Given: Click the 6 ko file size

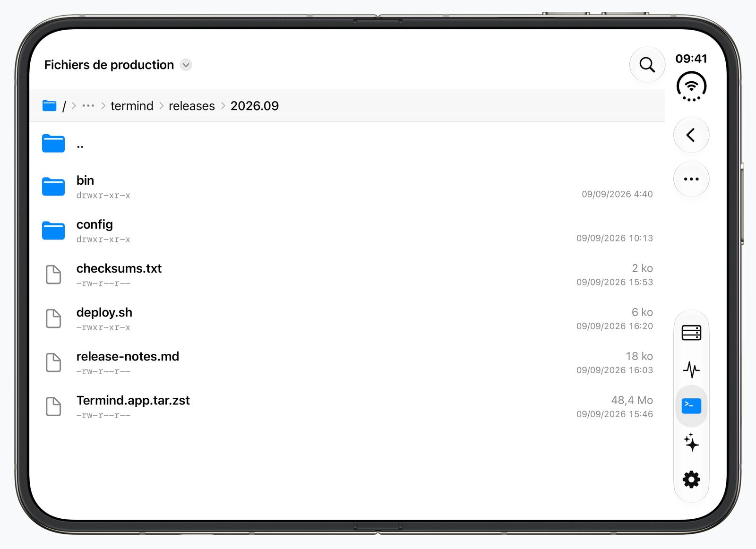Looking at the screenshot, I should pos(643,312).
